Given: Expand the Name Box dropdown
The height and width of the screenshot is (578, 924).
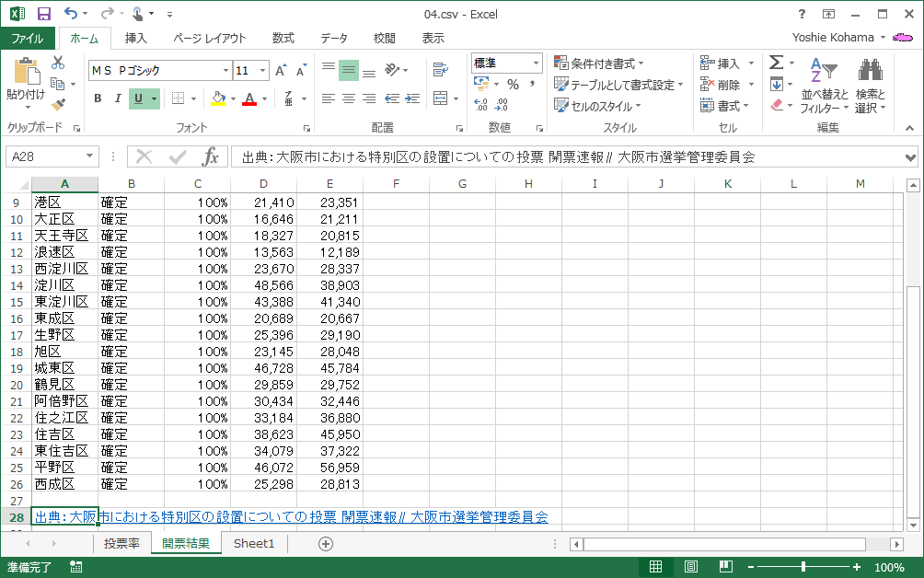Looking at the screenshot, I should pos(89,156).
